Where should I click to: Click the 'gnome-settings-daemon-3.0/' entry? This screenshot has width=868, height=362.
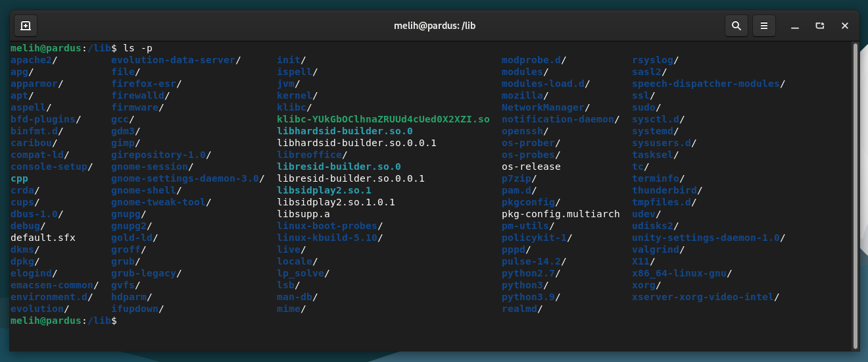(188, 178)
